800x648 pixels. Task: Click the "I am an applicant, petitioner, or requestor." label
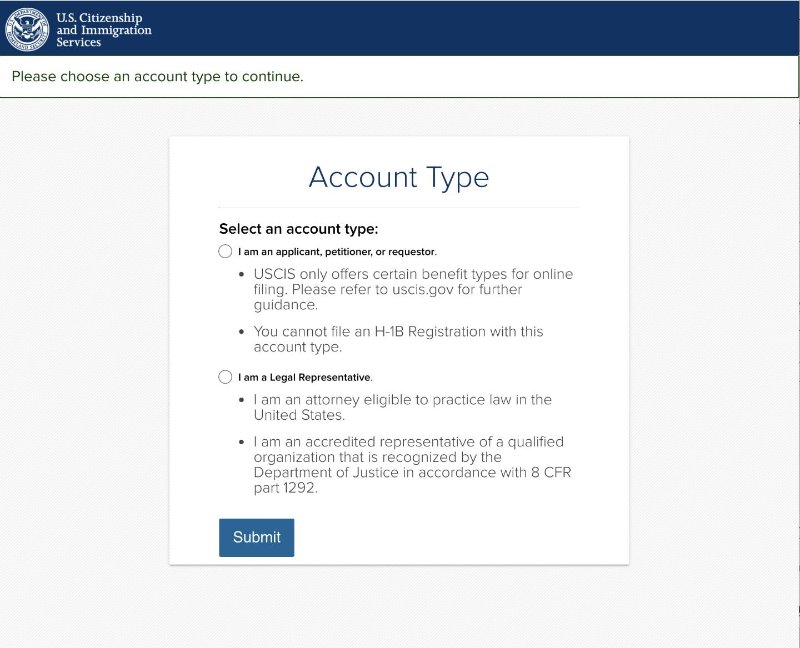pos(337,252)
